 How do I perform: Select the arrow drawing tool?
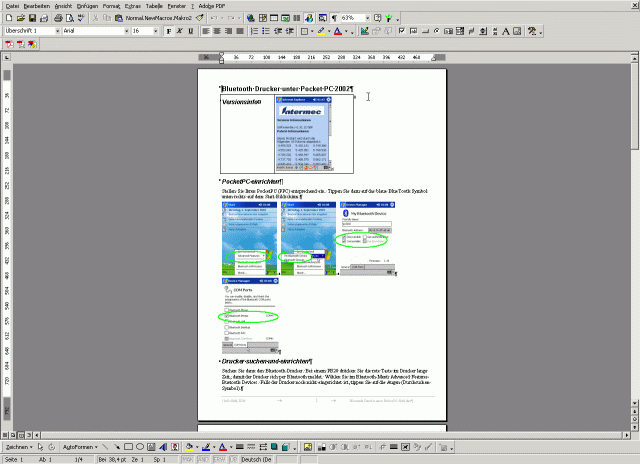(x=117, y=447)
